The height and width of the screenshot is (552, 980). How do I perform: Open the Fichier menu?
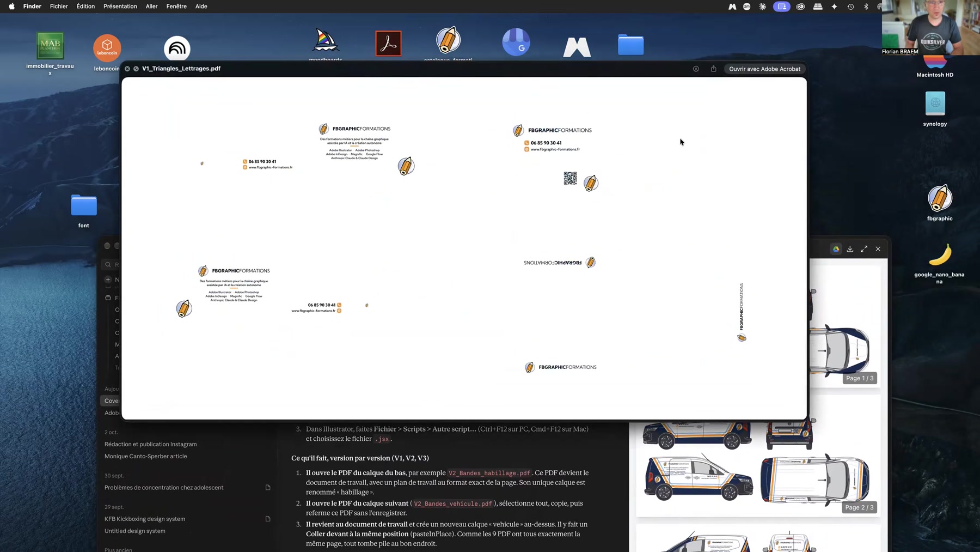click(x=59, y=7)
